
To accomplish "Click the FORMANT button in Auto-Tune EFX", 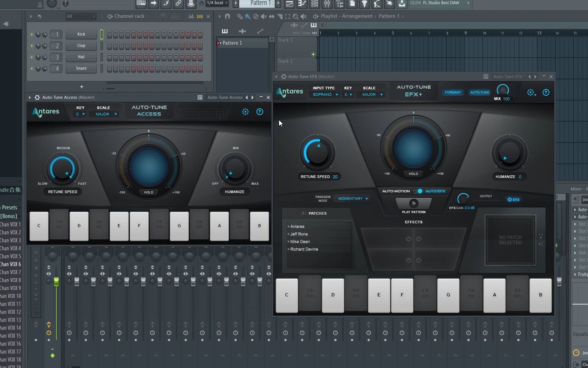I will click(453, 92).
